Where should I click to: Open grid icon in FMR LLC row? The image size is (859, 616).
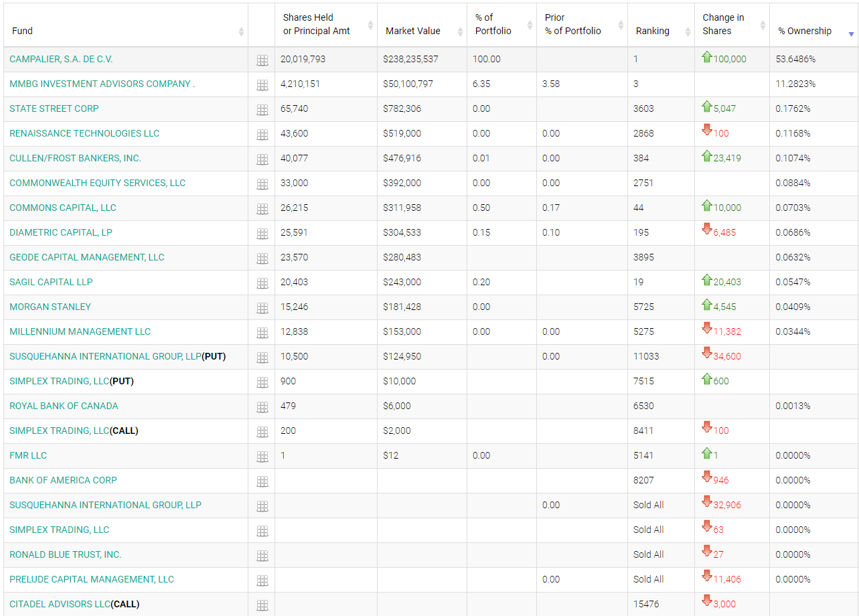tap(262, 457)
